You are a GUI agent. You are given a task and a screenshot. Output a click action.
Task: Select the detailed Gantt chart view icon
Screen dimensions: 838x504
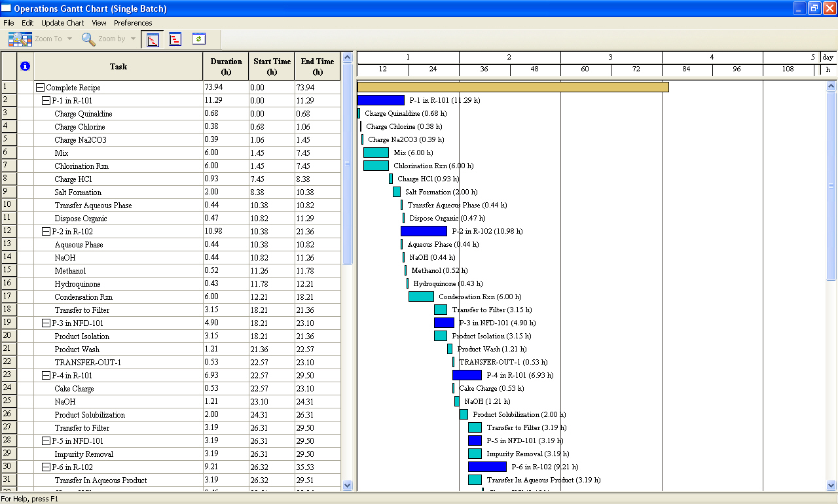[152, 39]
